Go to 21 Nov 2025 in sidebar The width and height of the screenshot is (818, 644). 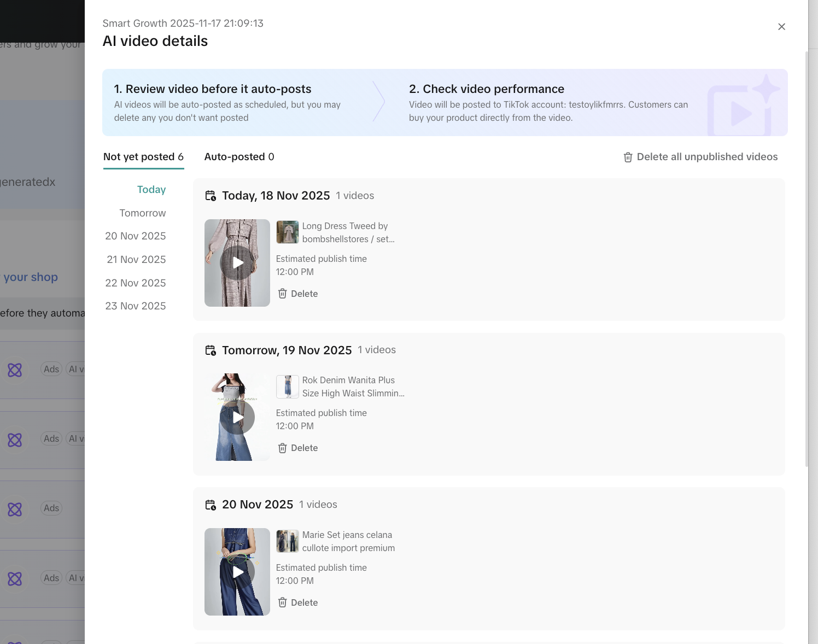pyautogui.click(x=136, y=260)
